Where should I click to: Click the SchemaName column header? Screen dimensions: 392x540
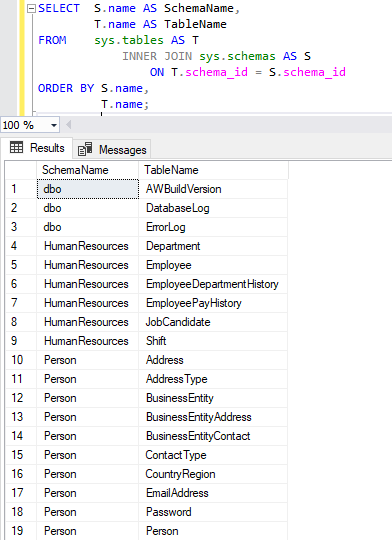pyautogui.click(x=87, y=170)
